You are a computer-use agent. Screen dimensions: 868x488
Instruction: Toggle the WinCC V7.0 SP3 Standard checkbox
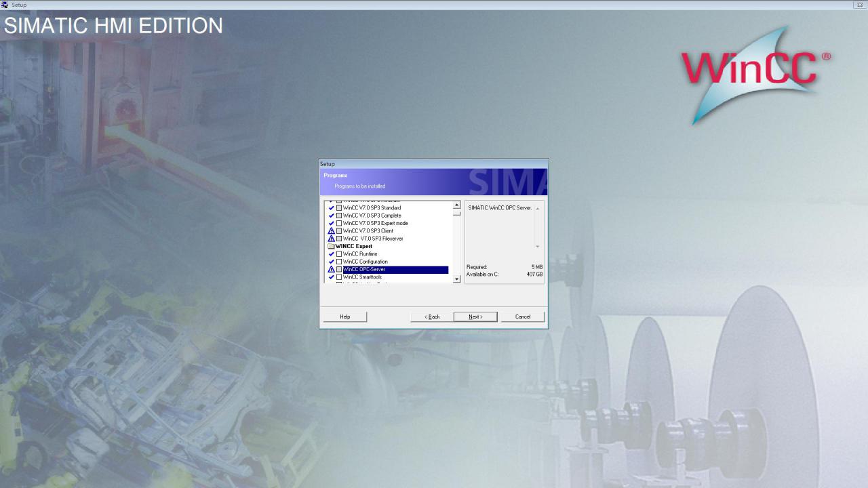pyautogui.click(x=339, y=208)
